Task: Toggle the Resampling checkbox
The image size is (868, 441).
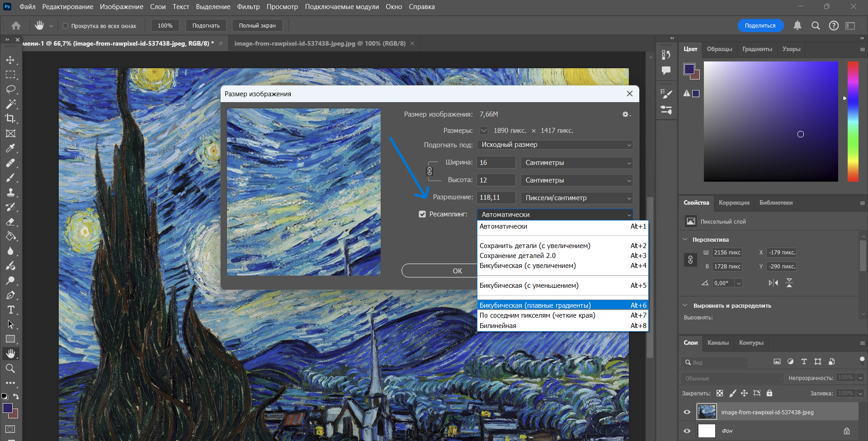Action: [422, 214]
